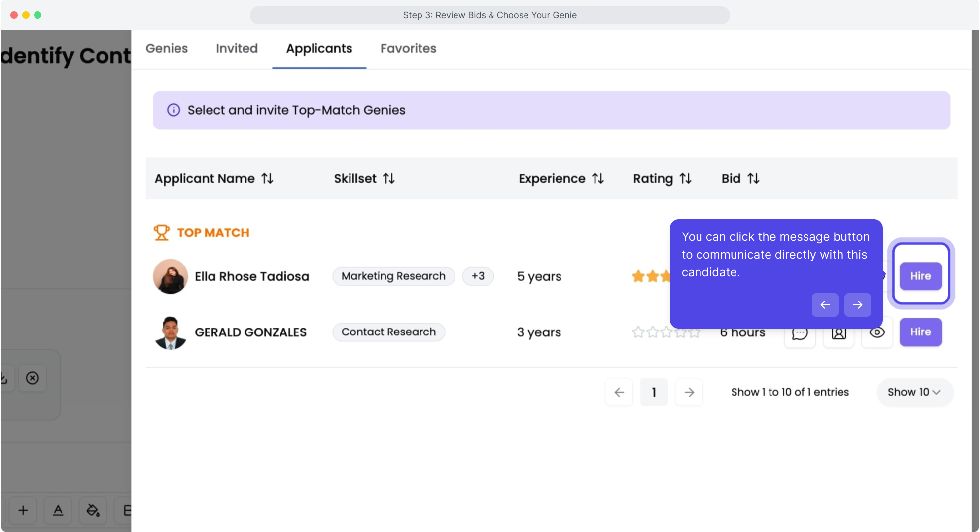Image resolution: width=980 pixels, height=532 pixels.
Task: Toggle sort on Skillset column
Action: [x=389, y=178]
